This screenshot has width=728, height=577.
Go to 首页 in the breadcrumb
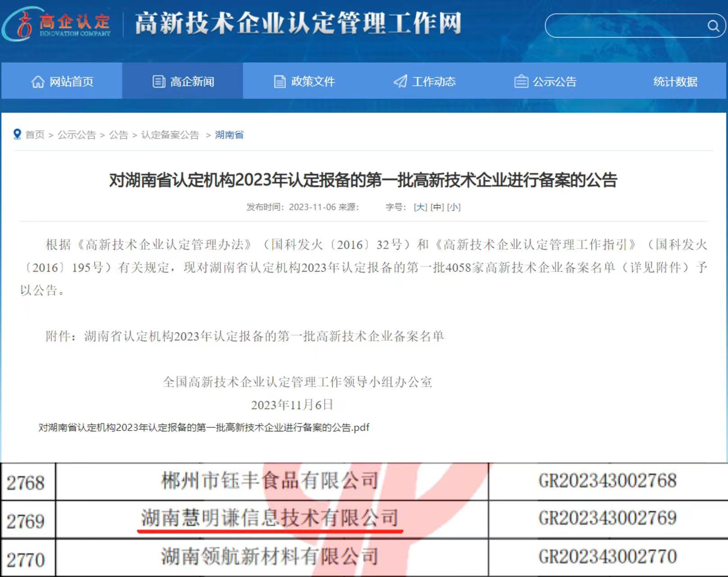tap(35, 135)
